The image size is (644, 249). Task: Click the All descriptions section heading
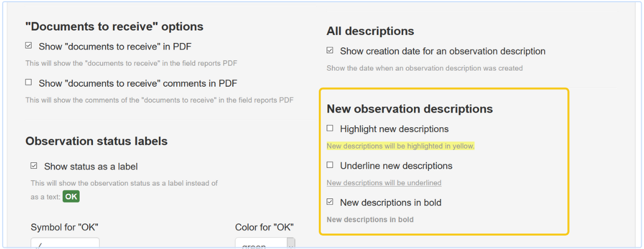(x=370, y=31)
